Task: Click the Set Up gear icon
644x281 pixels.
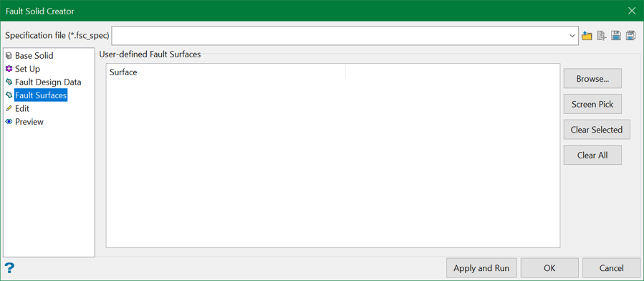Action: [9, 69]
